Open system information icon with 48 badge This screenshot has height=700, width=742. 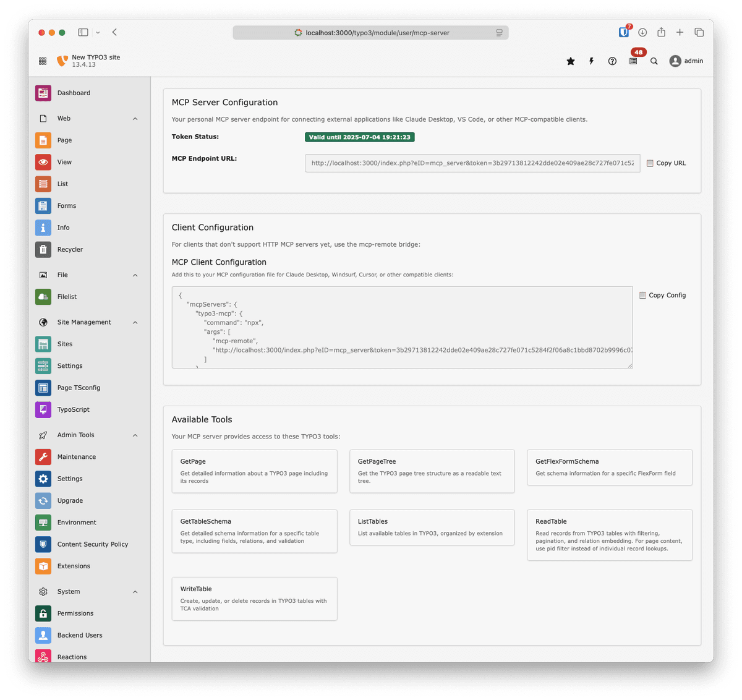(633, 61)
